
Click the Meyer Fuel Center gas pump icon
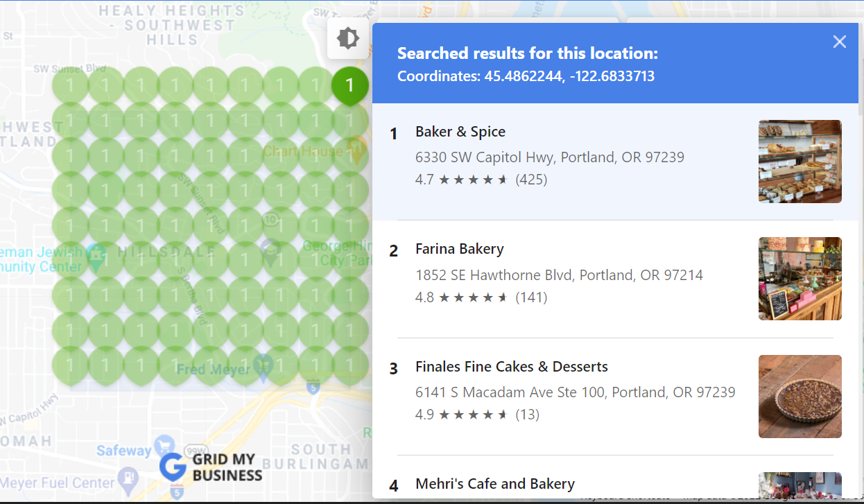click(x=128, y=477)
